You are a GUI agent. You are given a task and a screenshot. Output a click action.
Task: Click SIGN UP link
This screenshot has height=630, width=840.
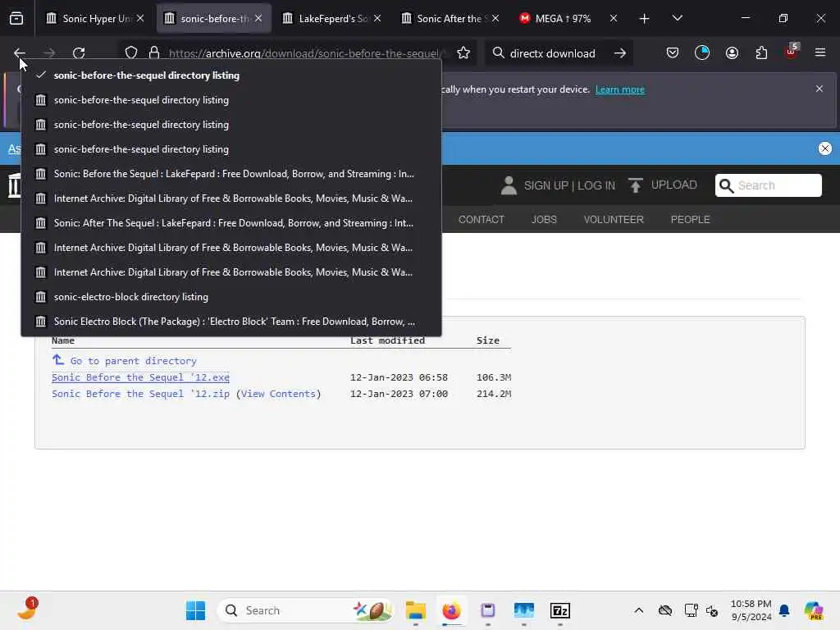coord(546,185)
